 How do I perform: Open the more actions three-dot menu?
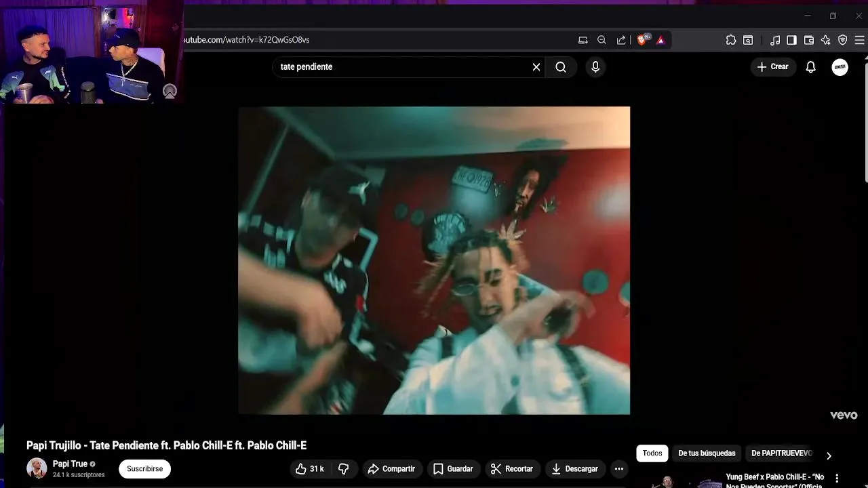618,469
